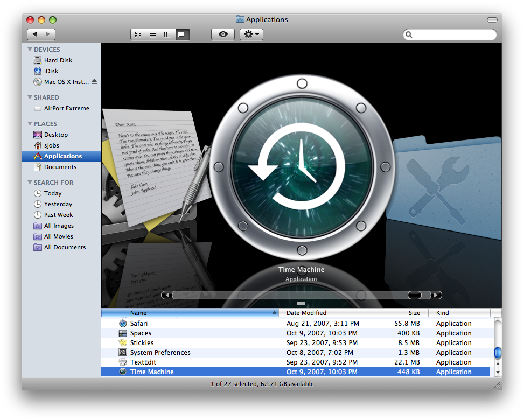Screen dimensions: 524x420
Task: Hide toolbar with the pill button
Action: coord(492,20)
